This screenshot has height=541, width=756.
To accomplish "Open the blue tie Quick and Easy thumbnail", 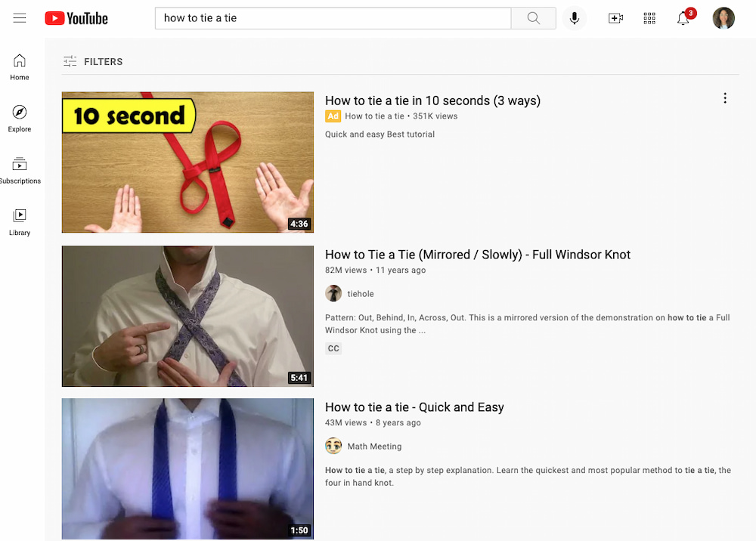I will [187, 468].
